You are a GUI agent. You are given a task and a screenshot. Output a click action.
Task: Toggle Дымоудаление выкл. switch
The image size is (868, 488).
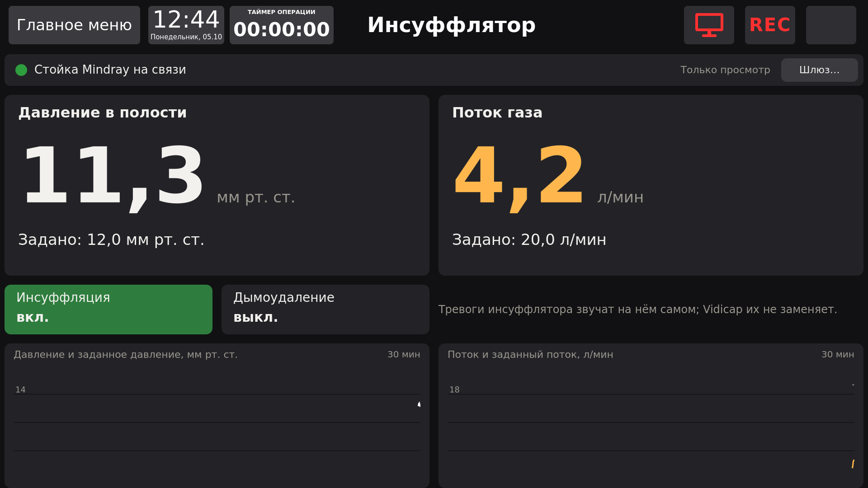click(325, 310)
